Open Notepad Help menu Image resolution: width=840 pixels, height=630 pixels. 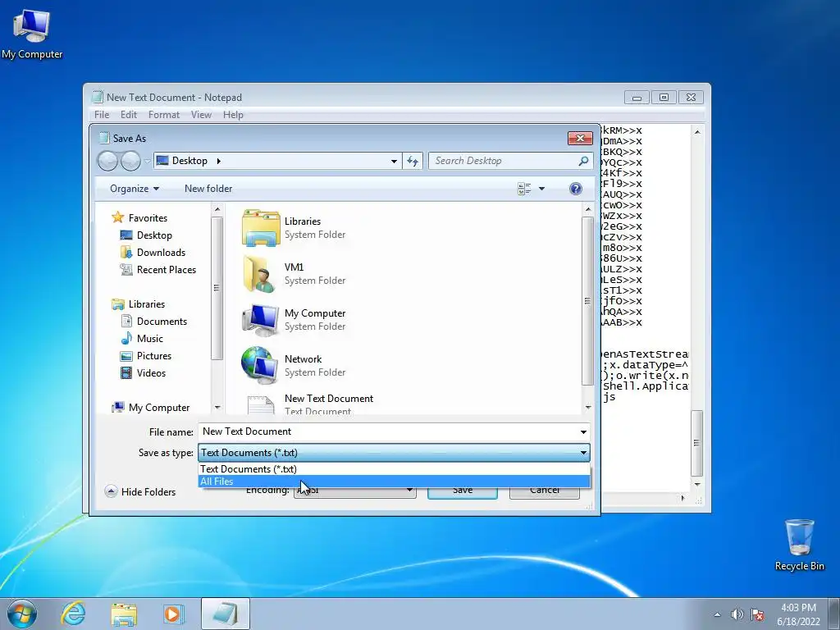[x=233, y=115]
